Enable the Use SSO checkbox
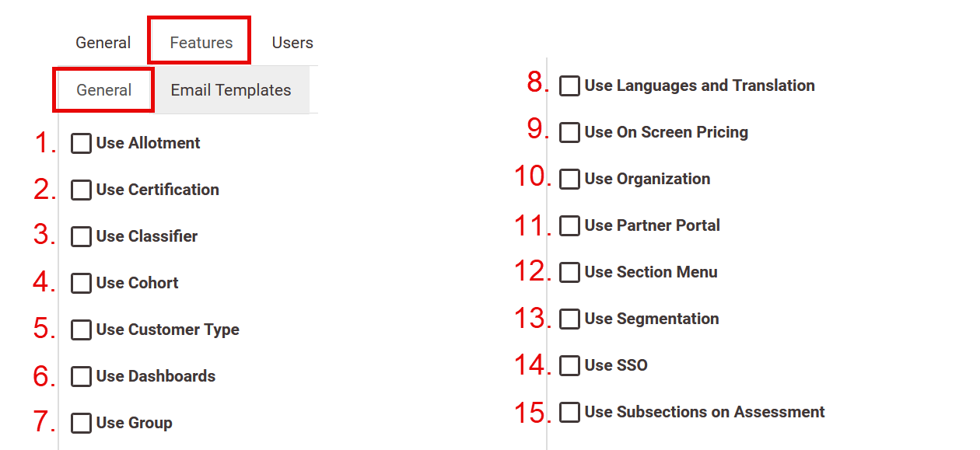The height and width of the screenshot is (450, 980). click(x=570, y=366)
